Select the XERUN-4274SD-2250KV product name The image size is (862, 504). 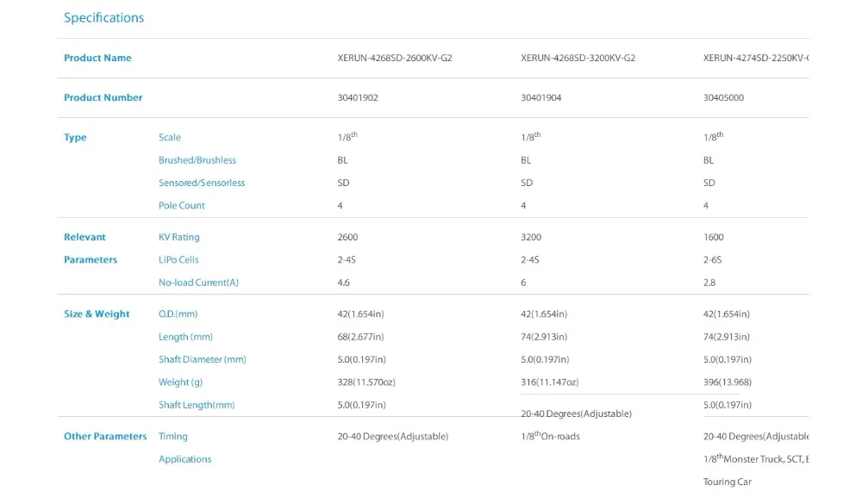[x=756, y=58]
